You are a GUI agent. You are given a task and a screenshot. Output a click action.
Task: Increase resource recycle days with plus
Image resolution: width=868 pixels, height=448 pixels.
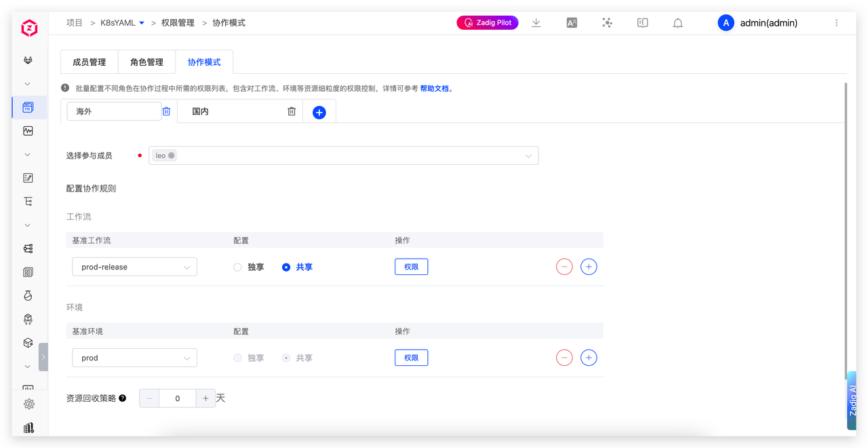pos(205,398)
